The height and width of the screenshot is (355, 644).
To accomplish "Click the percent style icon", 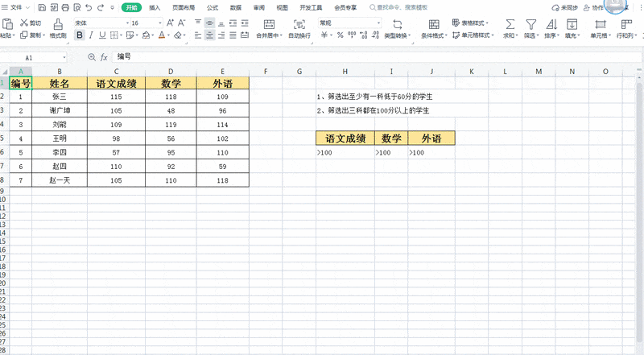I will coord(340,35).
